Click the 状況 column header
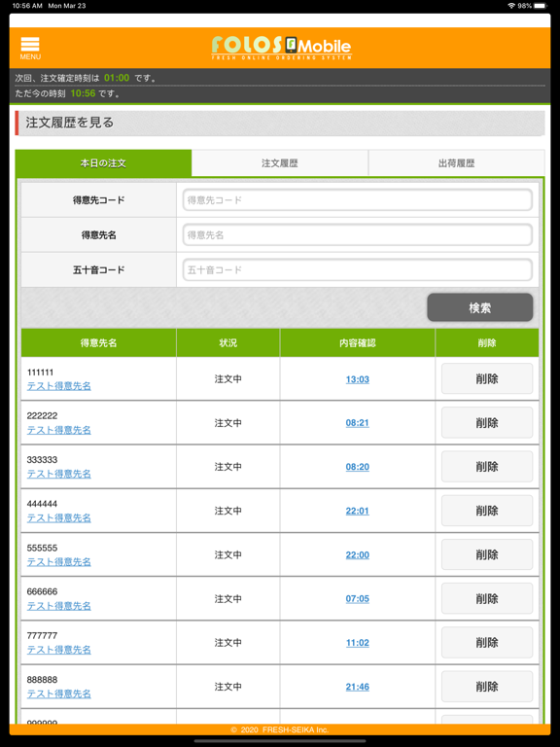 tap(228, 342)
